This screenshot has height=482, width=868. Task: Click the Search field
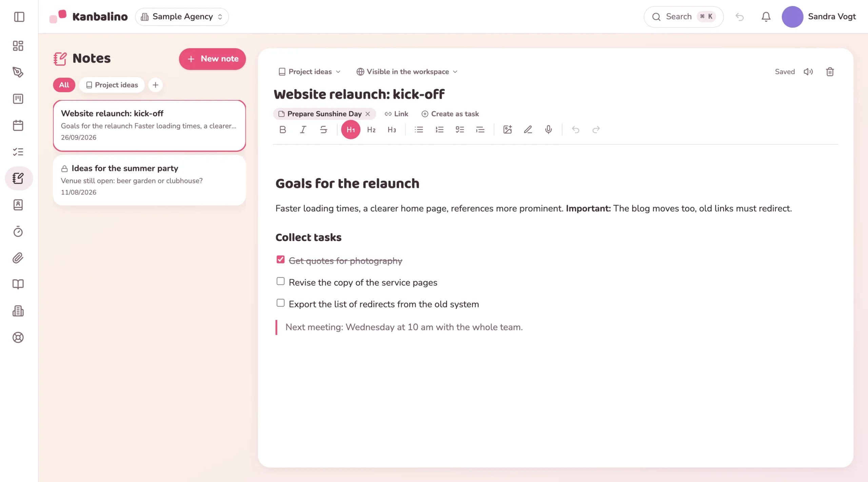(x=684, y=17)
